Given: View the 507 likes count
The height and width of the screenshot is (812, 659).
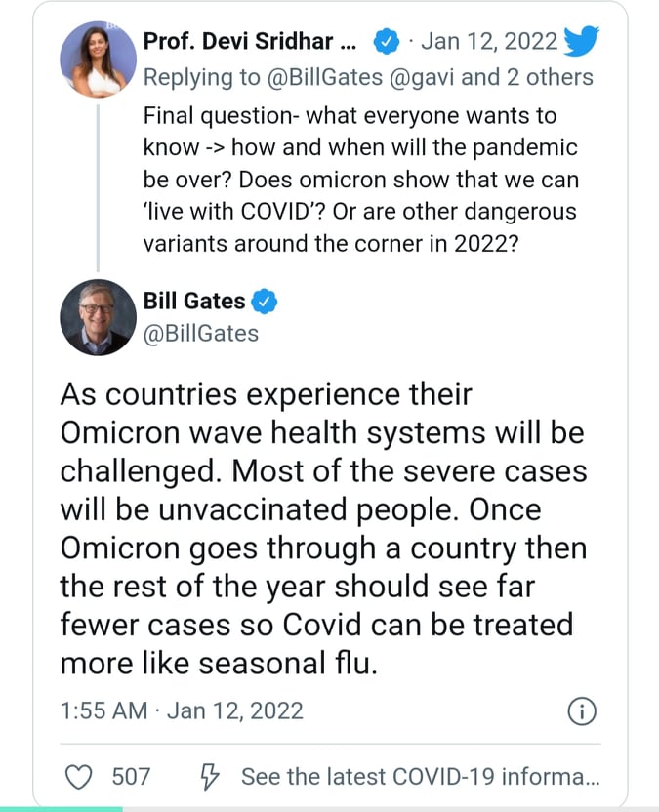Looking at the screenshot, I should (131, 777).
